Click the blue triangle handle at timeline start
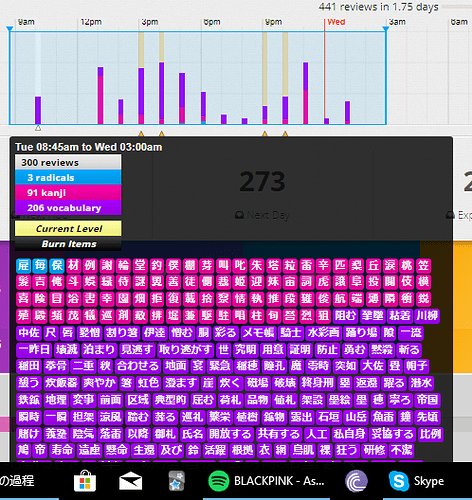 point(10,29)
